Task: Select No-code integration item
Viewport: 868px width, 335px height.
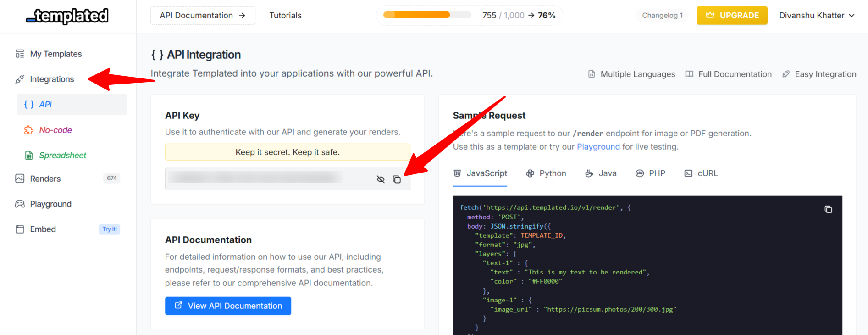Action: coord(55,130)
